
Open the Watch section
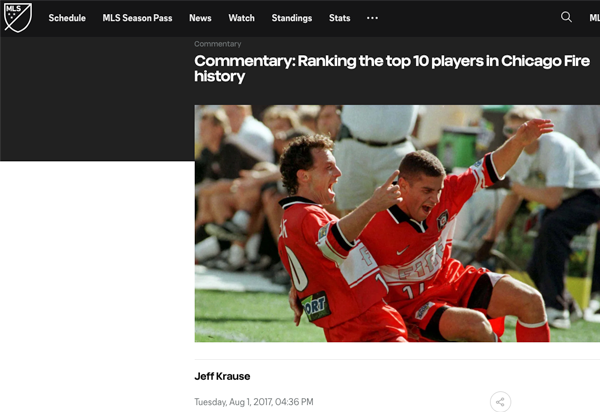241,18
